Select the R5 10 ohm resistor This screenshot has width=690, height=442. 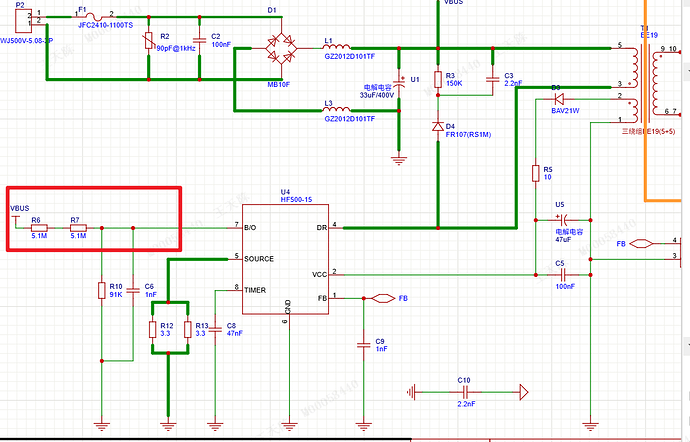coord(535,173)
